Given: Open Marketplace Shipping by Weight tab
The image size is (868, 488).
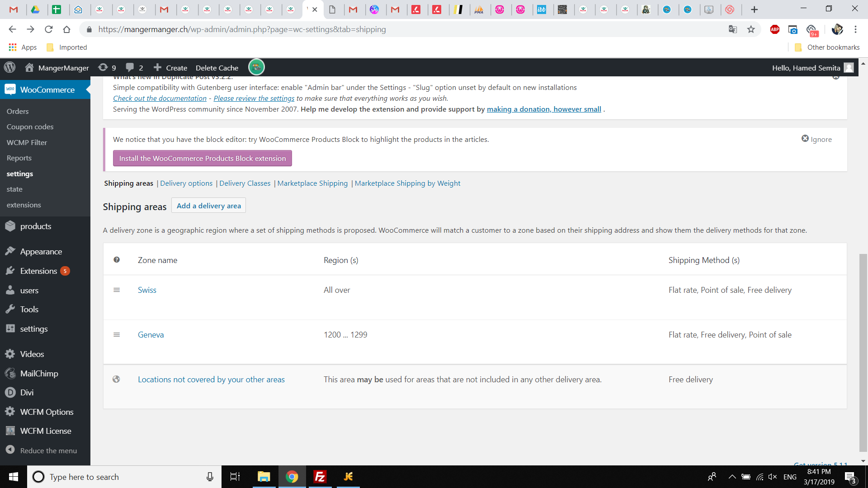Looking at the screenshot, I should click(x=407, y=183).
